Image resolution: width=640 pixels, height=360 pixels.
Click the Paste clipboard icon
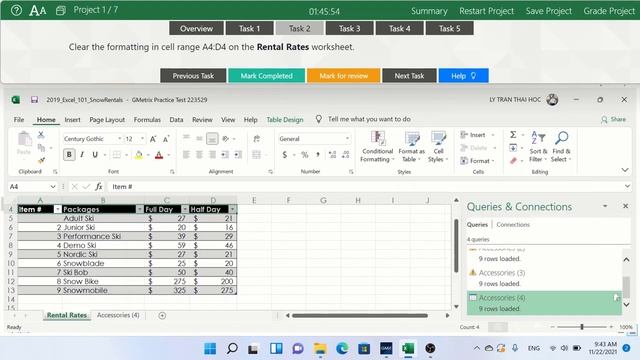click(x=24, y=140)
